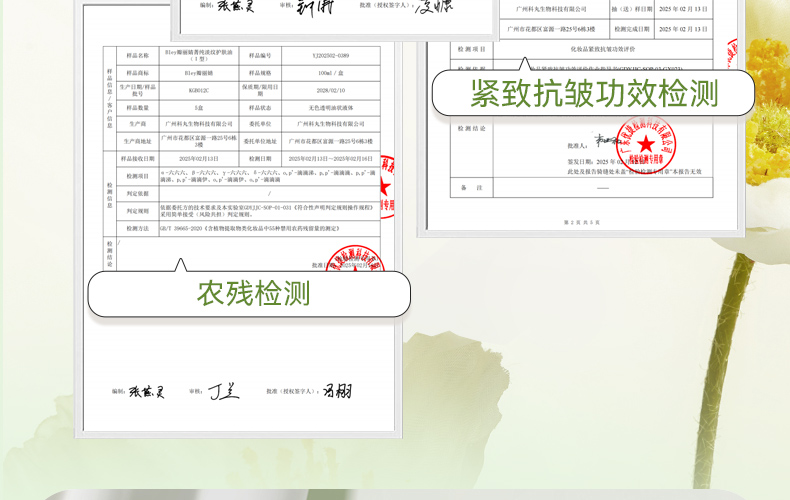Select the '样品名称' header cell
Screen dimensions: 790x500
click(x=138, y=55)
